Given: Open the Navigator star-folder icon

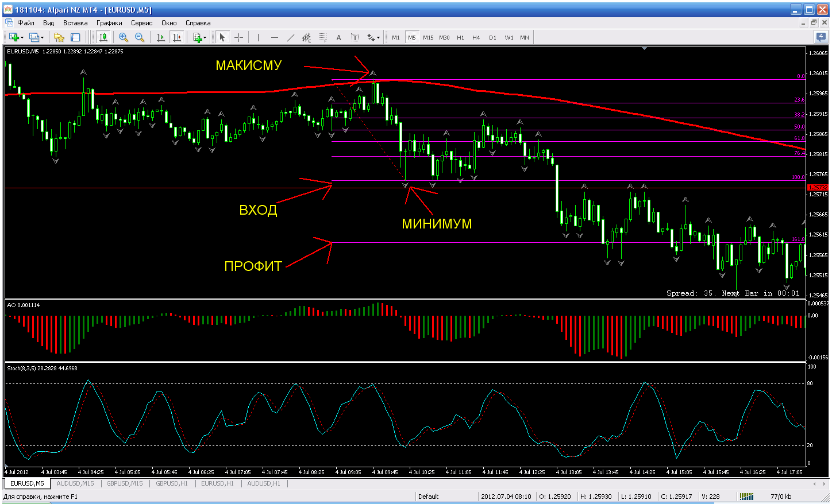Looking at the screenshot, I should [59, 37].
